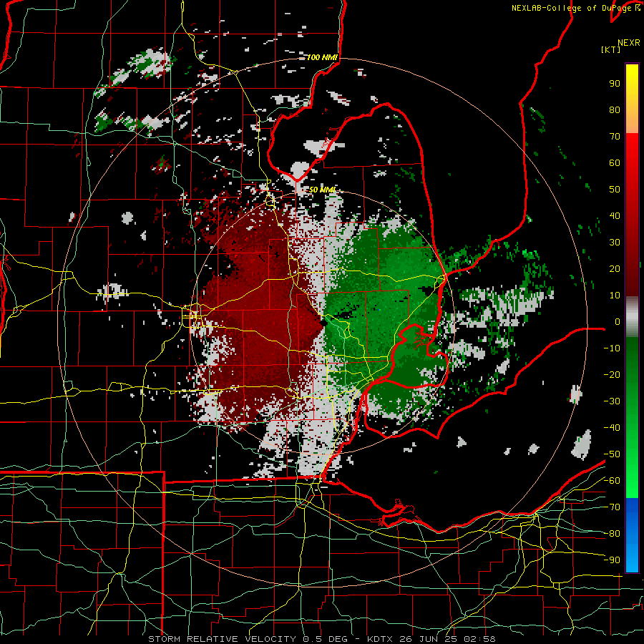Click the KDTX radar site identifier
Viewport: 644px width, 644px height.
pos(379,639)
